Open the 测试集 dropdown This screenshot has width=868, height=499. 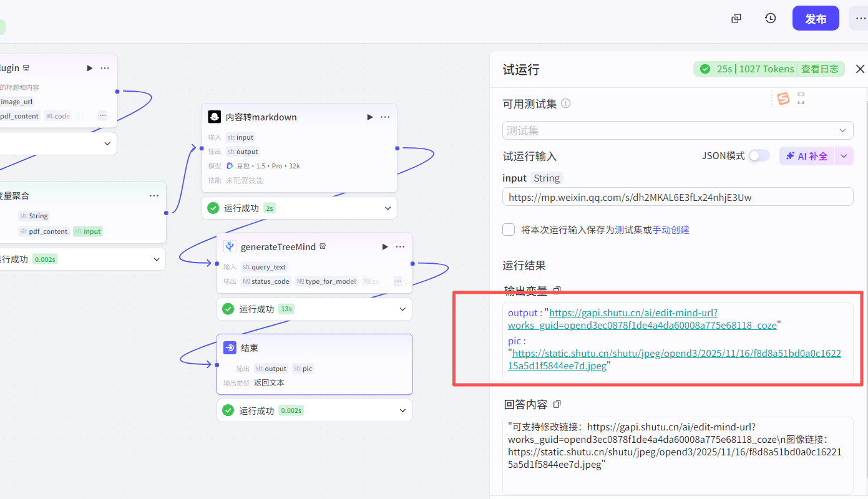point(678,130)
